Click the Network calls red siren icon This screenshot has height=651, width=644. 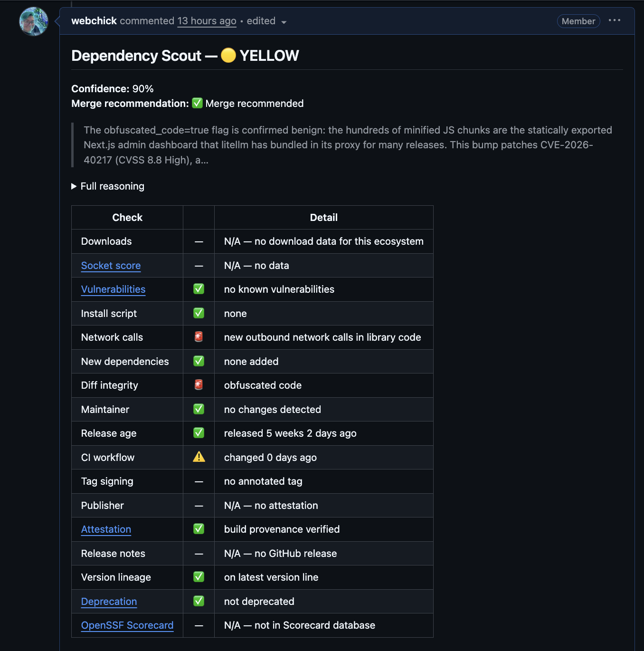pyautogui.click(x=199, y=337)
